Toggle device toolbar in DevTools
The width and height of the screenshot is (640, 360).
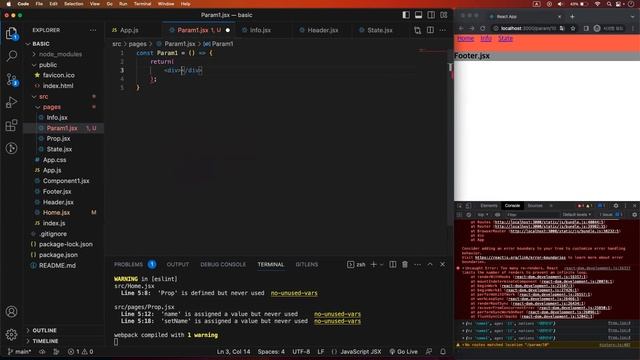coord(469,206)
